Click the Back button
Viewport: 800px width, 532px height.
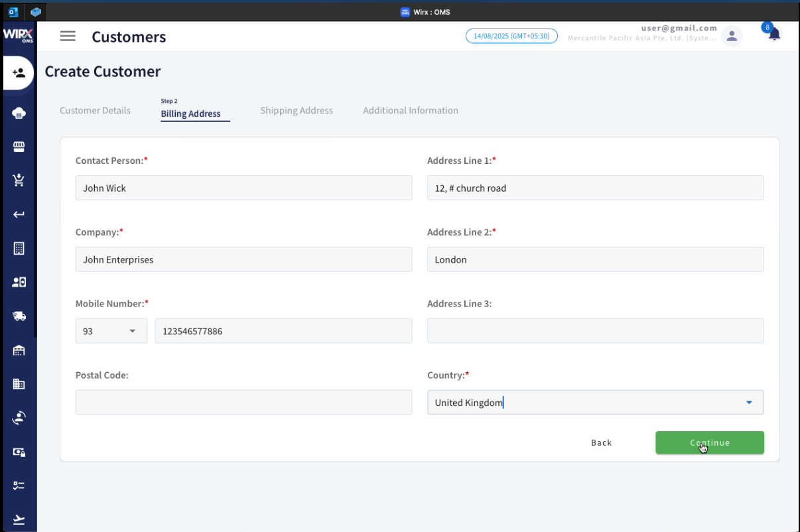tap(601, 442)
